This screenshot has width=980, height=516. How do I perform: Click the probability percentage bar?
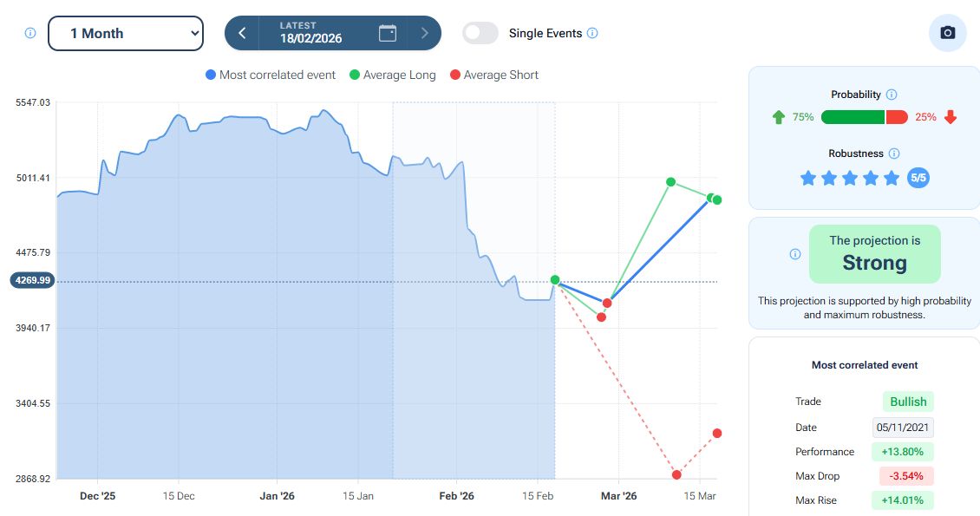864,117
